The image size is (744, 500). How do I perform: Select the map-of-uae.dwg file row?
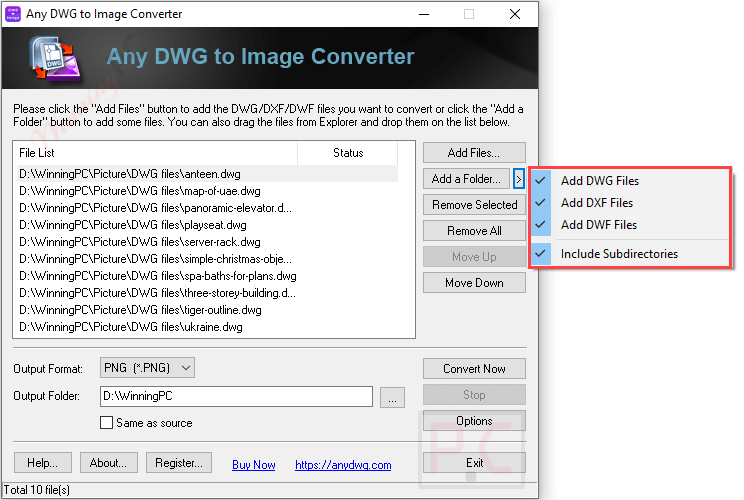(207, 191)
